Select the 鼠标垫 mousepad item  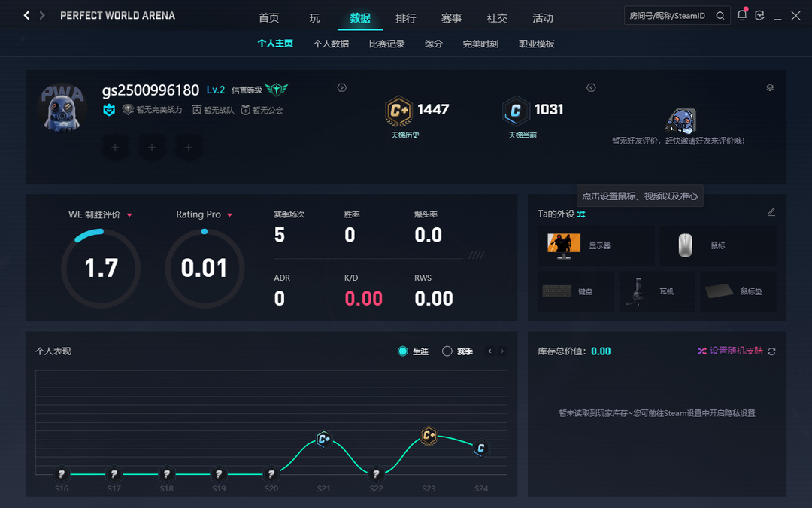(738, 291)
